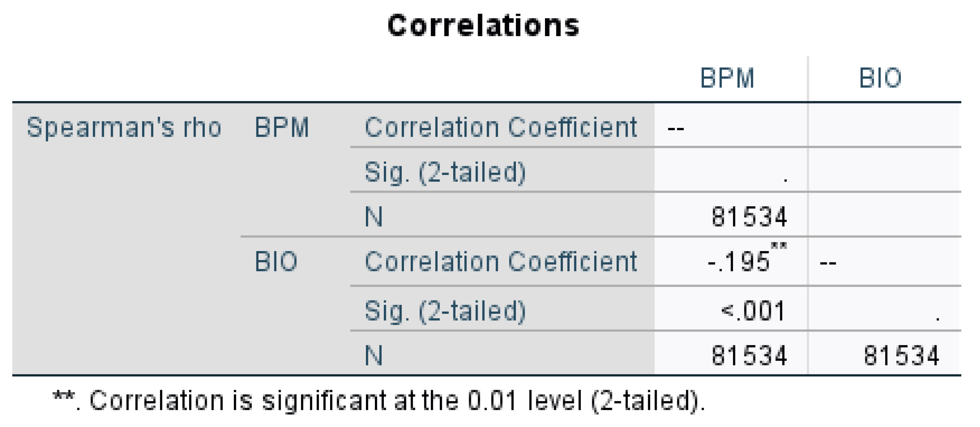Screen dimensions: 980x427
Task: Click the N label in BPM row group
Action: pyautogui.click(x=373, y=217)
